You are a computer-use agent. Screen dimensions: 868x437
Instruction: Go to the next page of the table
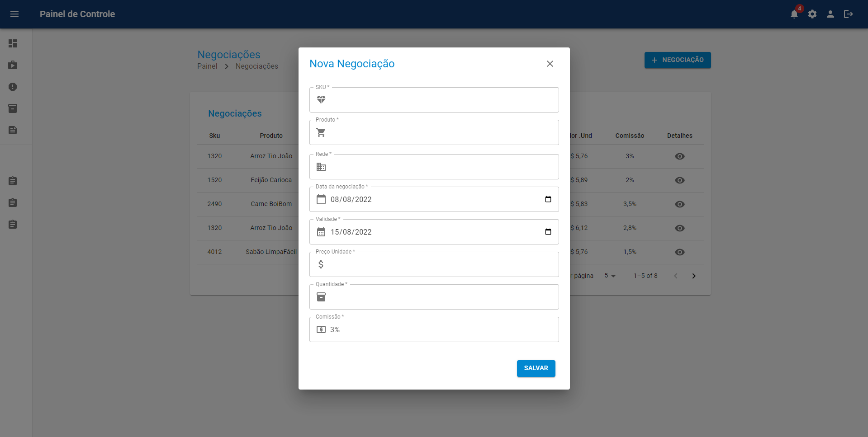coord(694,276)
